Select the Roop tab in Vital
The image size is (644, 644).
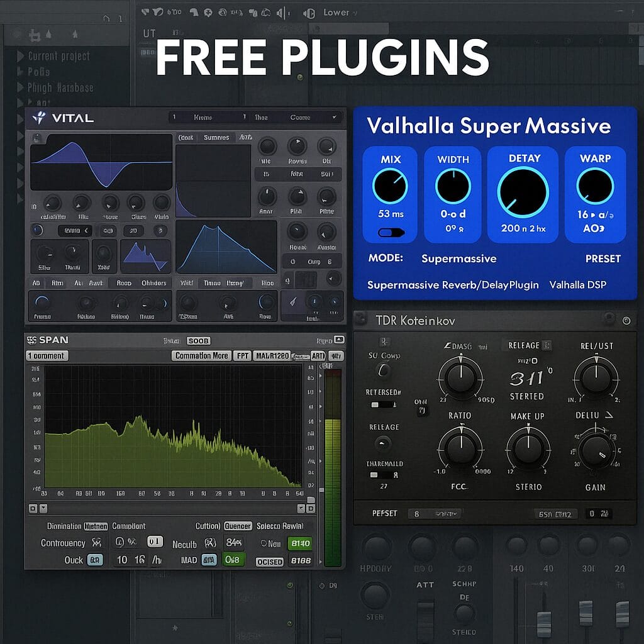(x=124, y=283)
